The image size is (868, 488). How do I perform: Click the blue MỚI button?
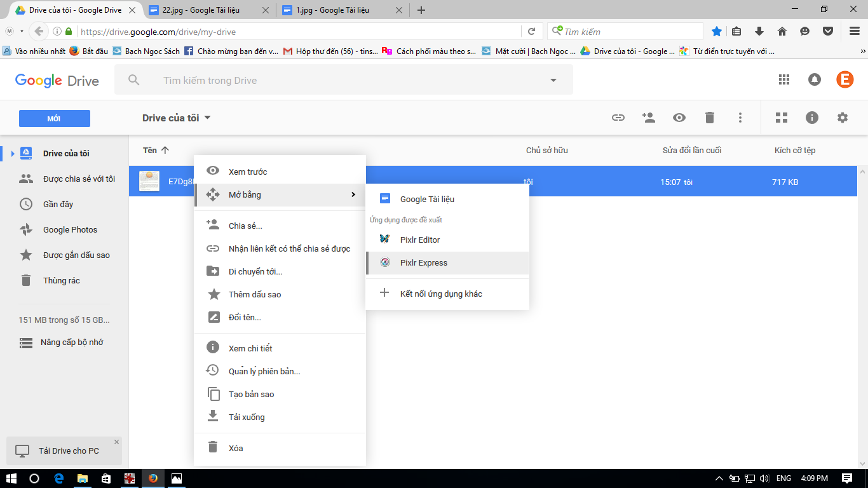55,119
